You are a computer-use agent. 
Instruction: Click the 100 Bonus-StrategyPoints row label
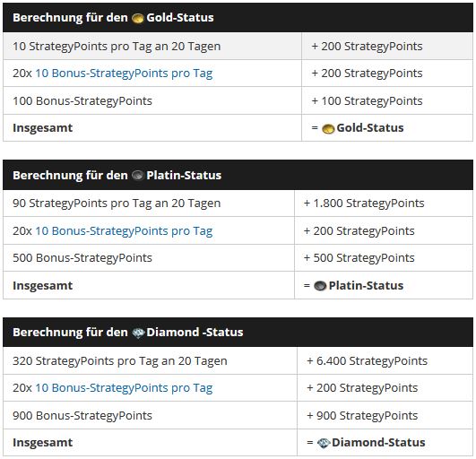tap(82, 101)
